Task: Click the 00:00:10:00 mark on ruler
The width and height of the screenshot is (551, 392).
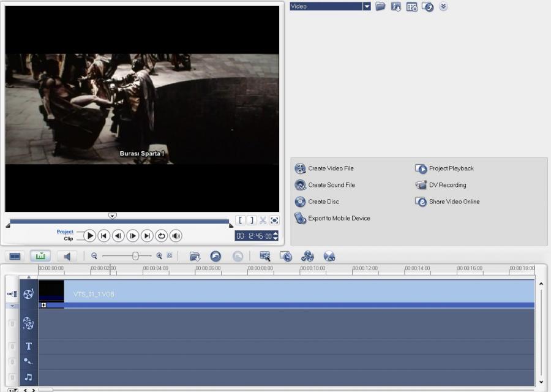Action: [312, 268]
